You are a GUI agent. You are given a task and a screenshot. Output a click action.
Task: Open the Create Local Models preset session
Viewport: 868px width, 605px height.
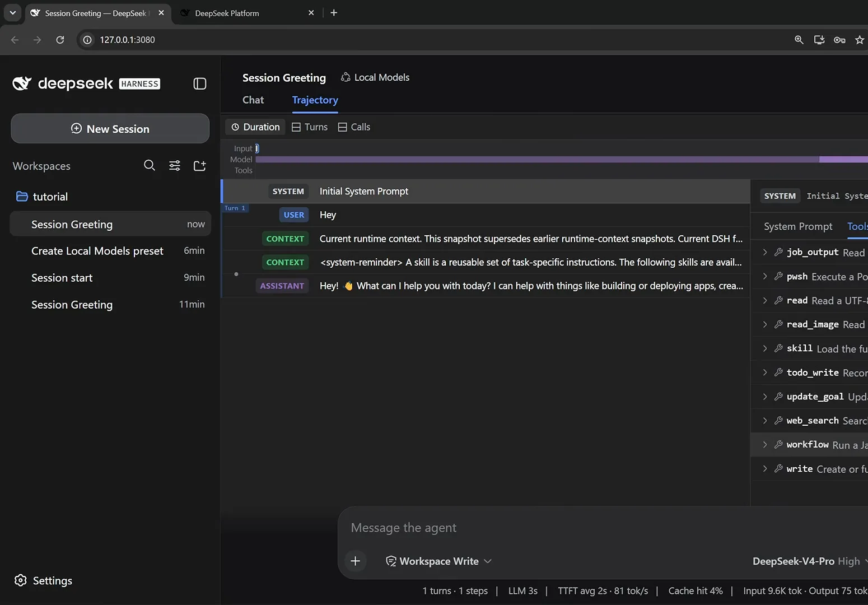click(x=110, y=251)
